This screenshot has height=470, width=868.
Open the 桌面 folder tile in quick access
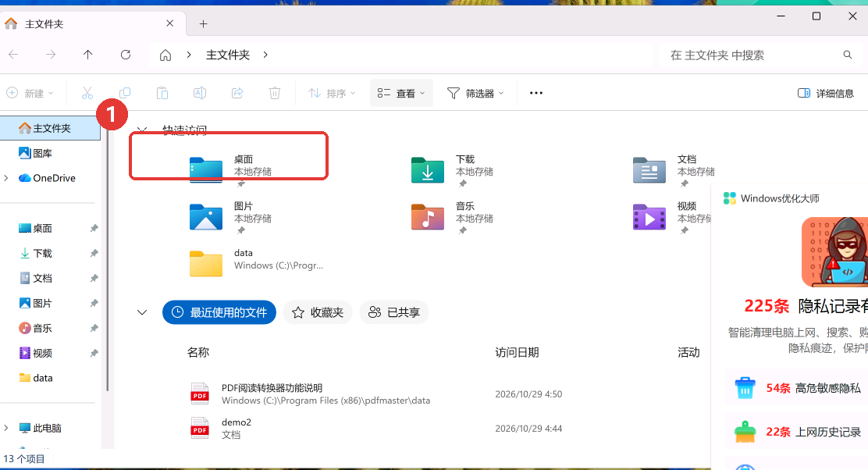point(230,172)
